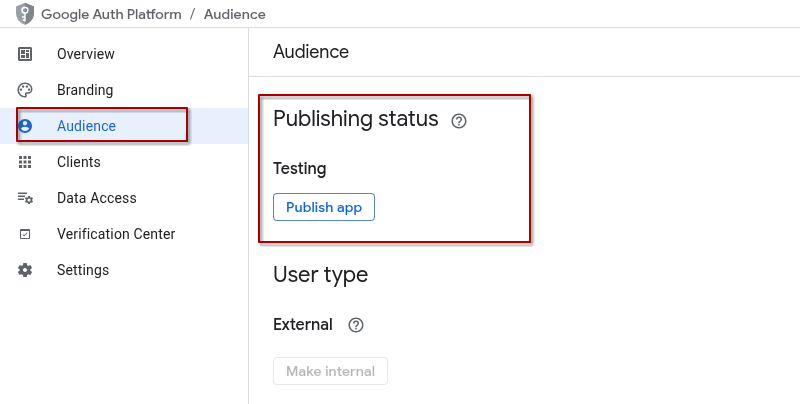Image resolution: width=800 pixels, height=404 pixels.
Task: Click the Publish app button
Action: point(324,207)
